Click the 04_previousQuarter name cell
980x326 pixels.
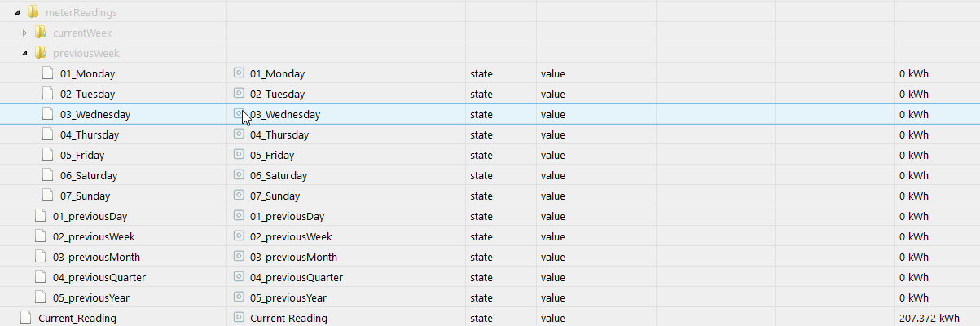[296, 277]
